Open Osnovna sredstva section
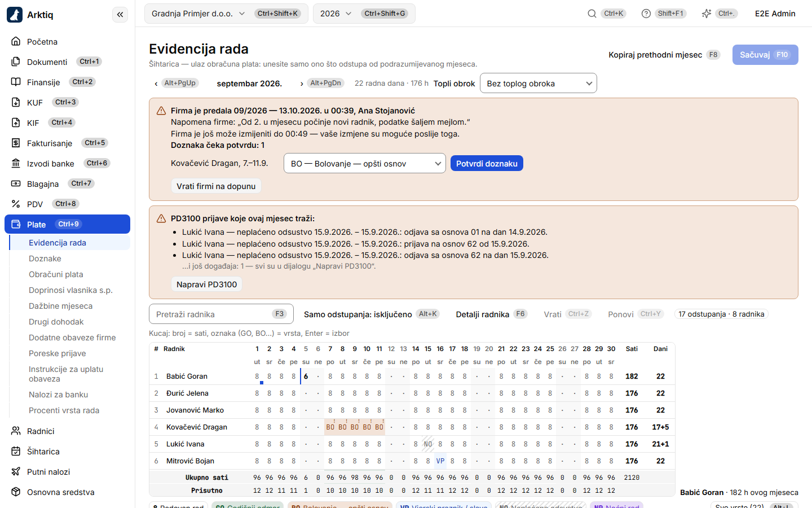 tap(67, 492)
